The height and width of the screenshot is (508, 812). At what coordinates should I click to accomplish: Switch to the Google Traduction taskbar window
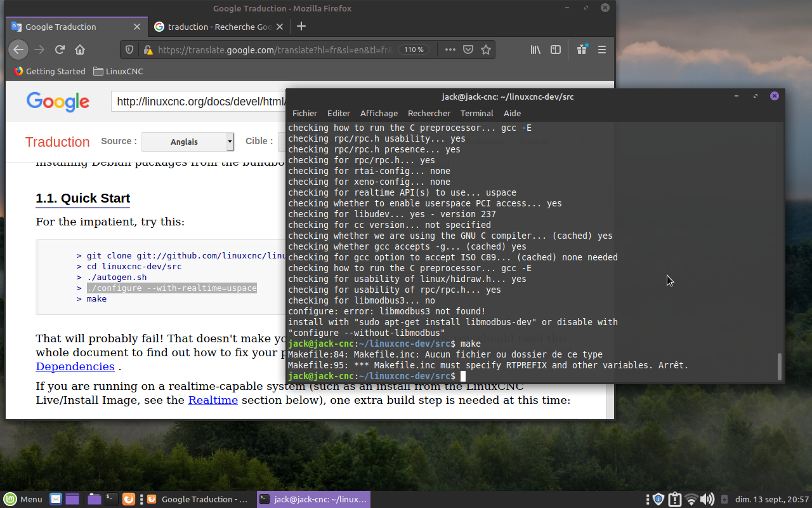coord(199,499)
